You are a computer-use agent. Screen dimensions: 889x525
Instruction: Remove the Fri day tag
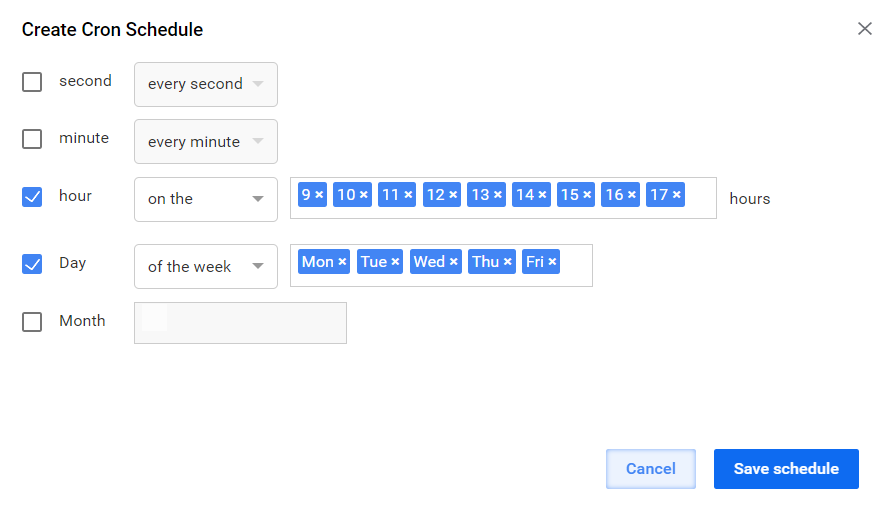click(x=552, y=262)
